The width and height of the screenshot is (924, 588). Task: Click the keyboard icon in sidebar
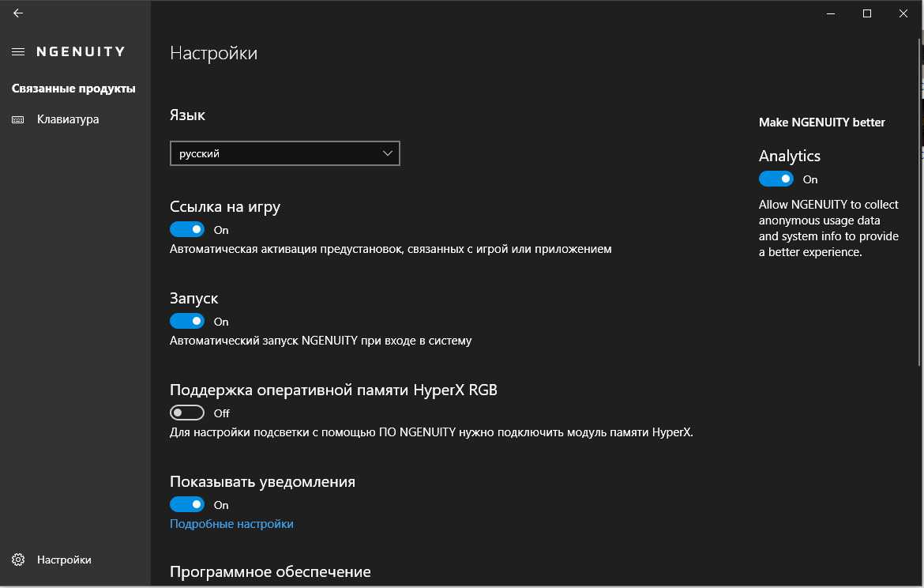tap(18, 119)
